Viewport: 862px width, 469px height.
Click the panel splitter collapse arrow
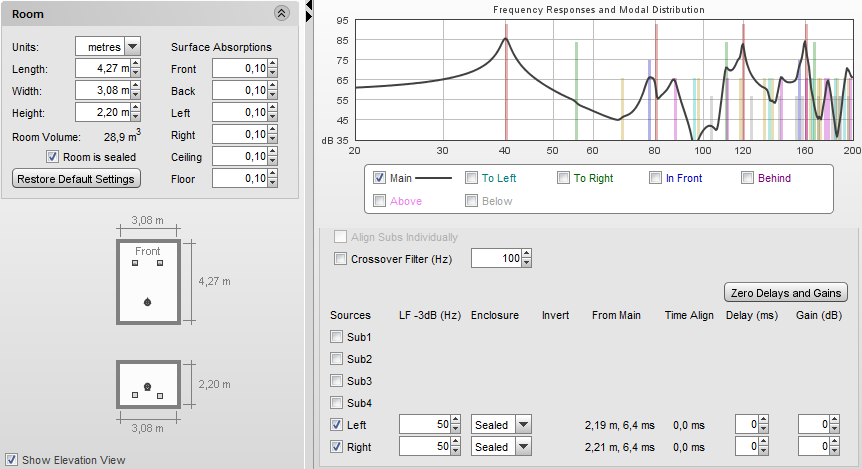click(x=309, y=6)
